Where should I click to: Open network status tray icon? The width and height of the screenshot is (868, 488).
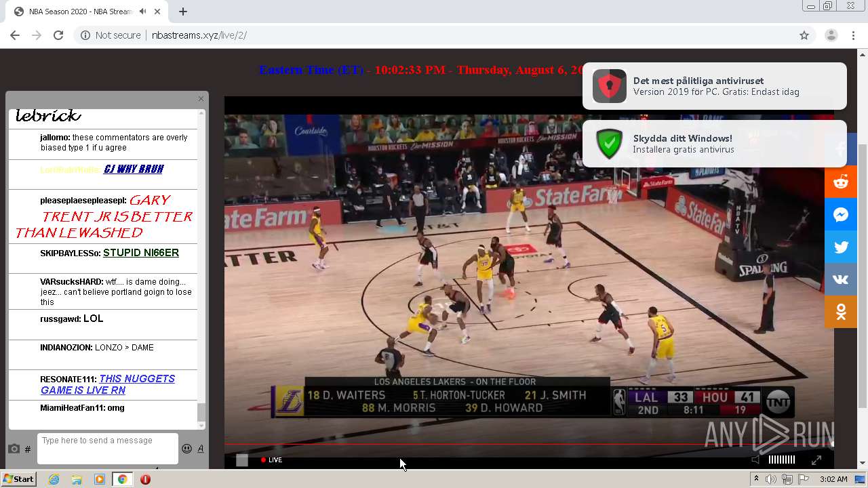tap(787, 479)
